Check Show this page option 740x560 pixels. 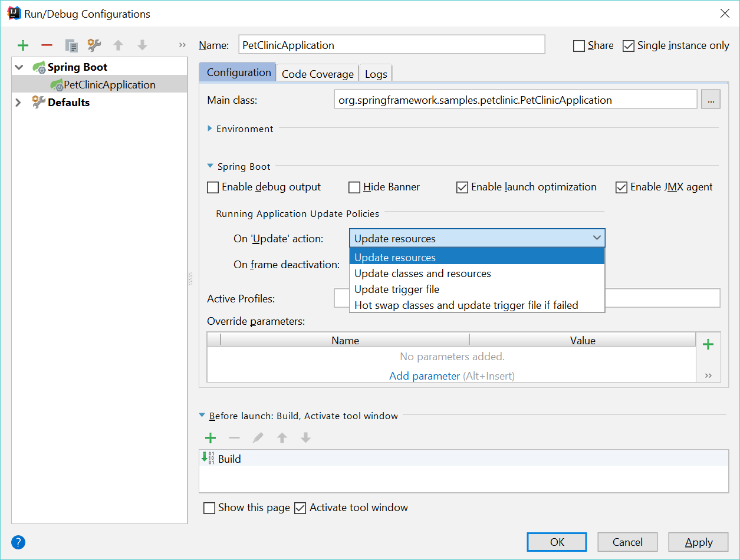[x=209, y=508]
